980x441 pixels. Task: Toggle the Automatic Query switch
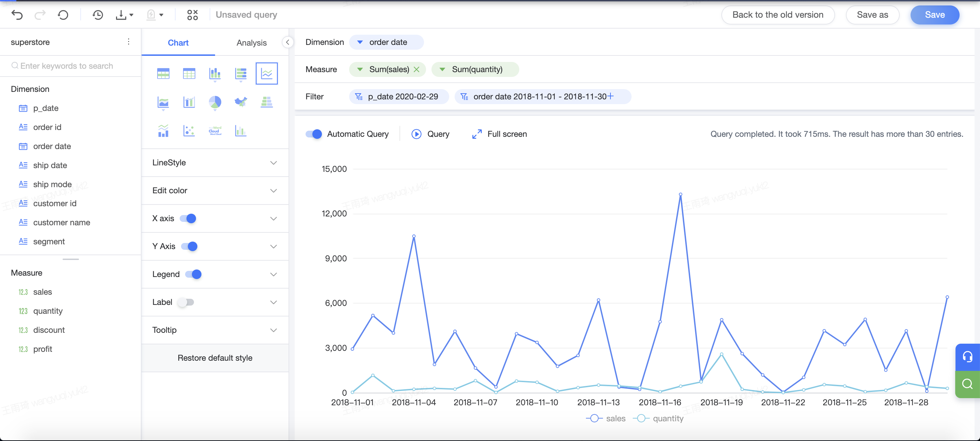[x=314, y=134]
